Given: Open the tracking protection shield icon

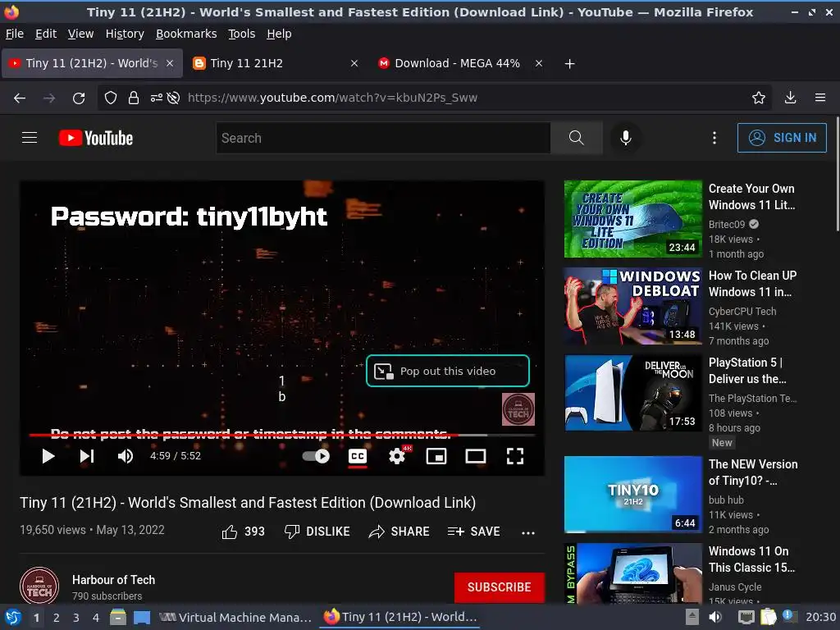Looking at the screenshot, I should point(111,98).
